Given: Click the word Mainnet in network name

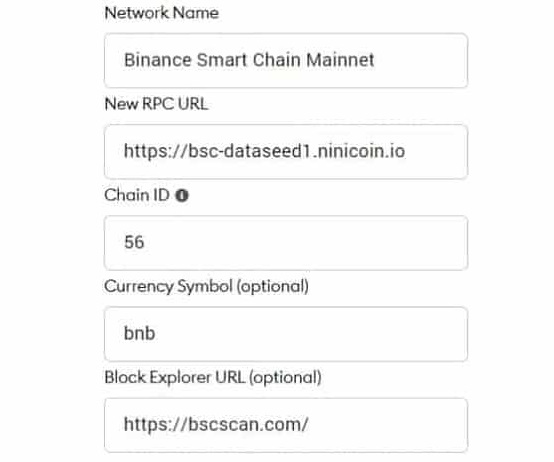Looking at the screenshot, I should click(x=340, y=60).
